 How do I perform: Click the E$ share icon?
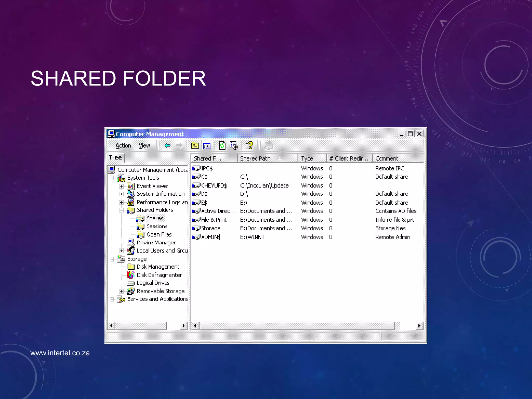196,203
